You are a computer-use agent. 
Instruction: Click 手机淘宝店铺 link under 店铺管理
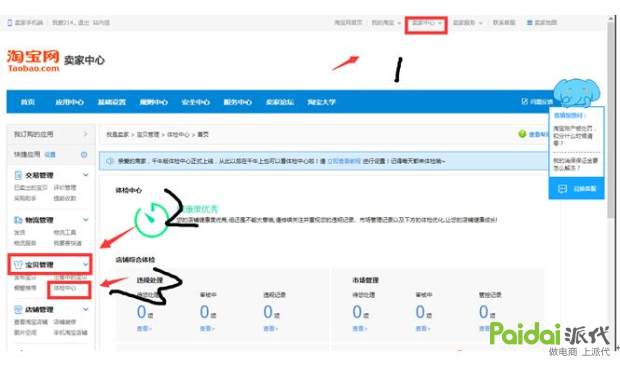pyautogui.click(x=70, y=332)
